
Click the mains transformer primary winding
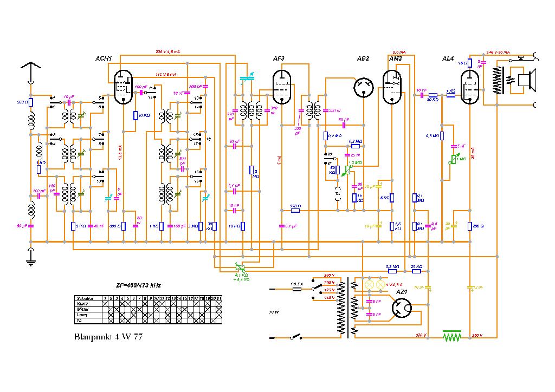(341, 308)
